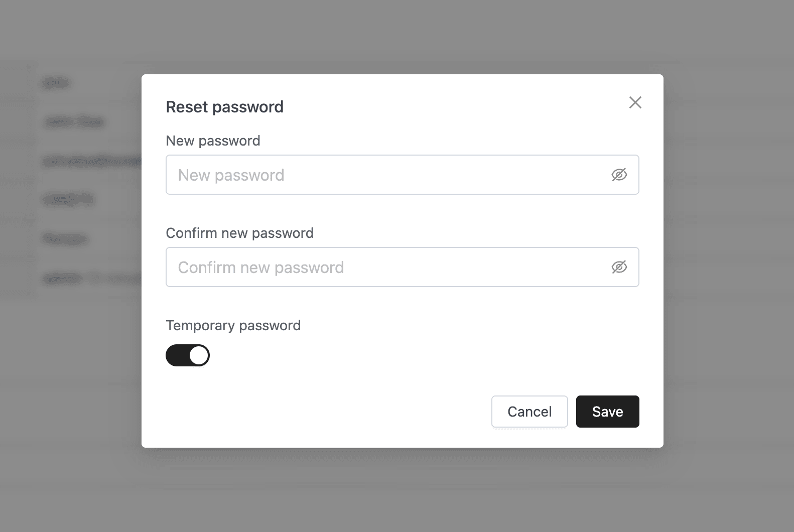The image size is (794, 532).
Task: Reveal the New password field text
Action: point(619,175)
